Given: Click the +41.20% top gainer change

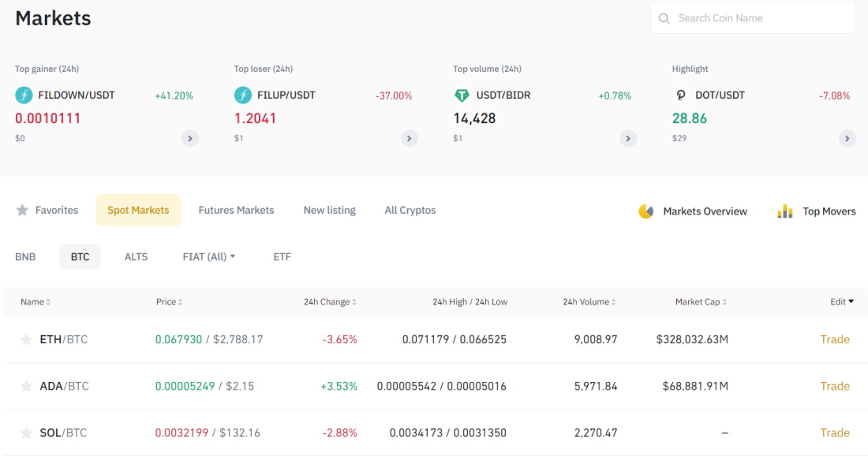Looking at the screenshot, I should coord(174,95).
